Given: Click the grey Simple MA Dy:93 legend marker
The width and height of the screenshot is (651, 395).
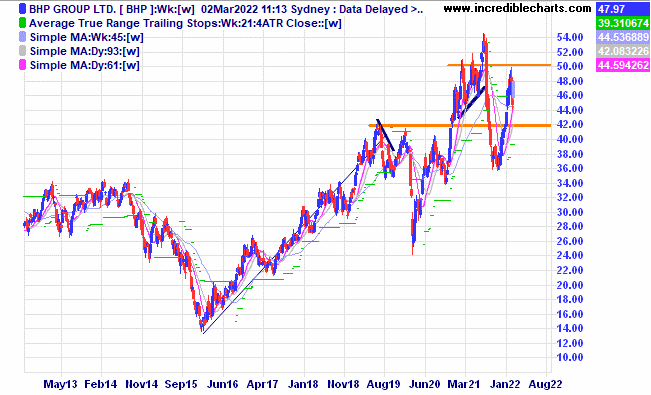Looking at the screenshot, I should pos(22,51).
